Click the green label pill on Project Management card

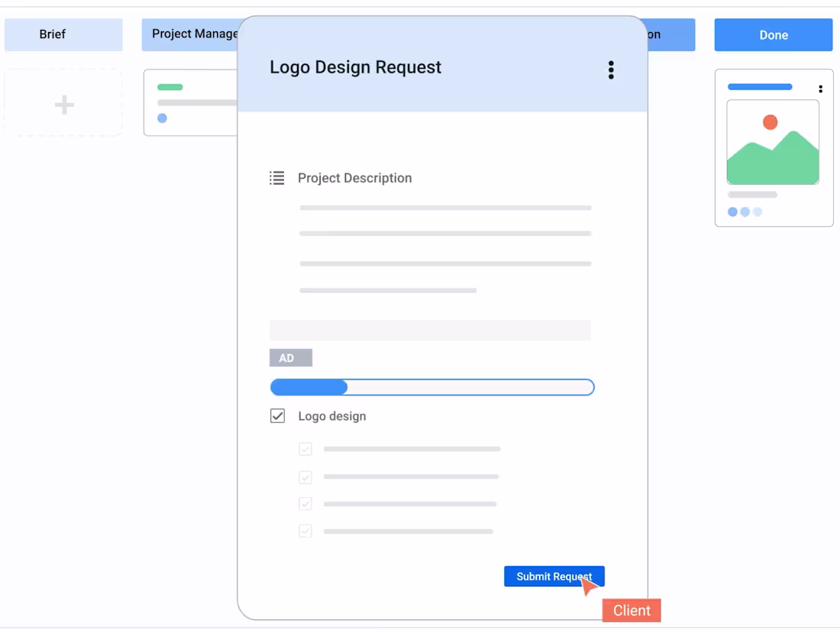(170, 86)
